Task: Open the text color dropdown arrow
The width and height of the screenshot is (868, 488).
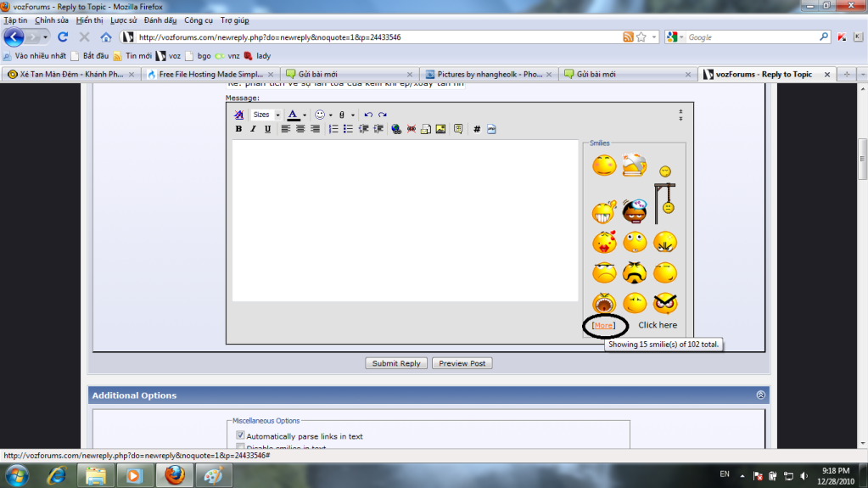Action: click(305, 115)
